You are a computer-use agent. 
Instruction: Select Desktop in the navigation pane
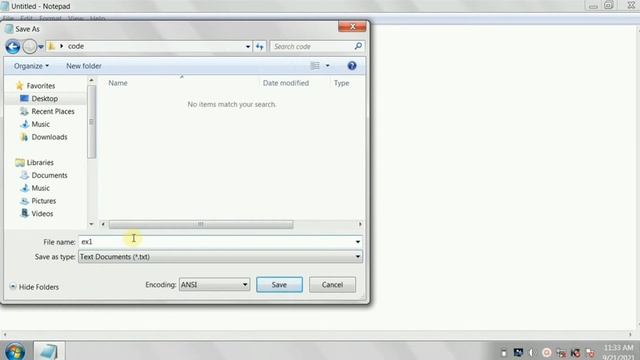pyautogui.click(x=44, y=98)
